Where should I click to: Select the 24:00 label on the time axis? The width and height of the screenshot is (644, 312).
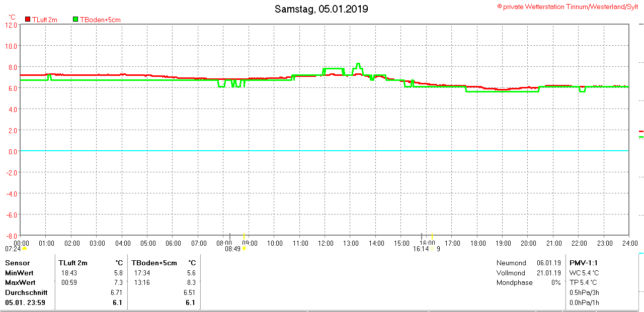[629, 243]
